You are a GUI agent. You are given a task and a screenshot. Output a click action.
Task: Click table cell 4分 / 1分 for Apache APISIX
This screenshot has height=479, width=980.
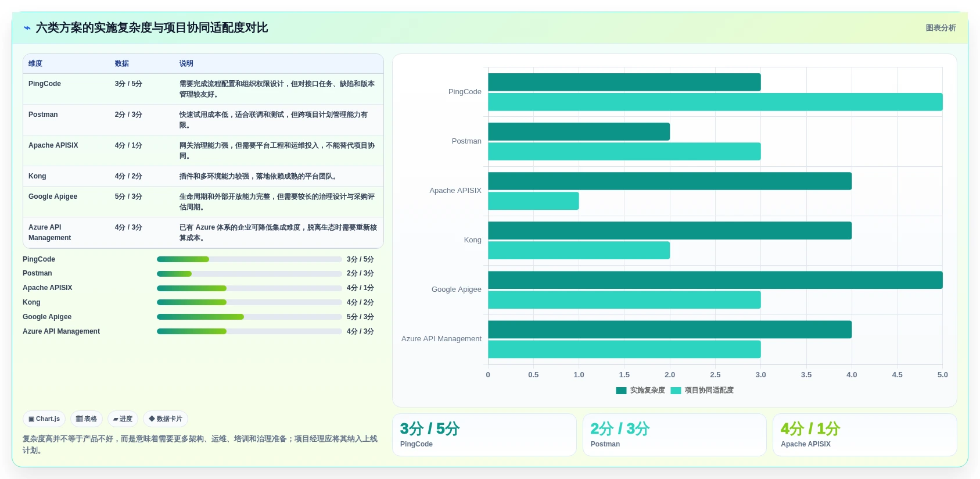tap(128, 145)
